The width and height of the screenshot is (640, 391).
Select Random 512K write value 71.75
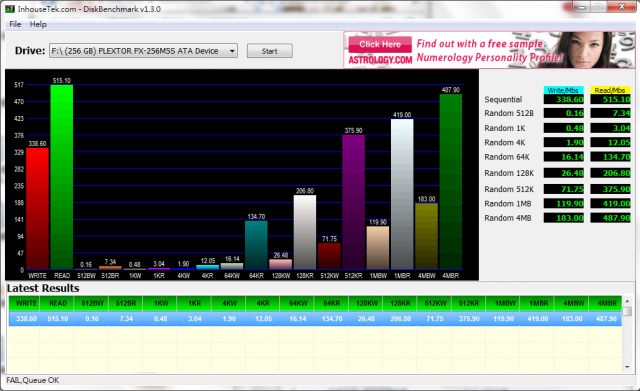click(564, 189)
